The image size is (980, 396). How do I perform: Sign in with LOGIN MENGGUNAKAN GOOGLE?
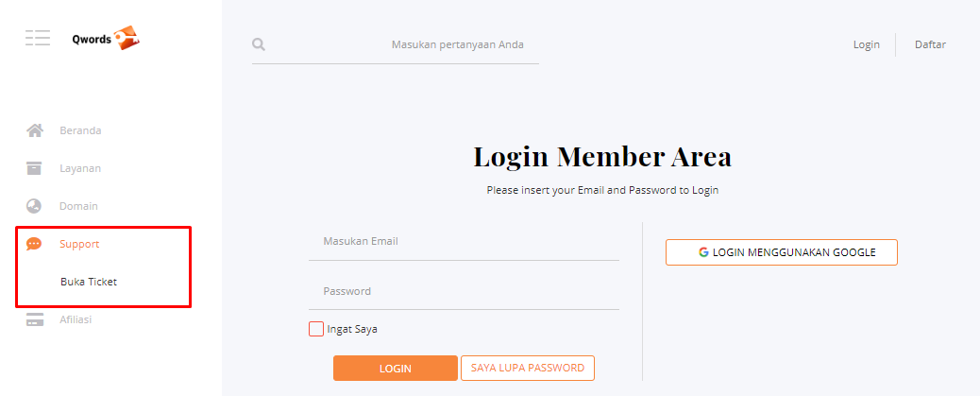[x=781, y=252]
